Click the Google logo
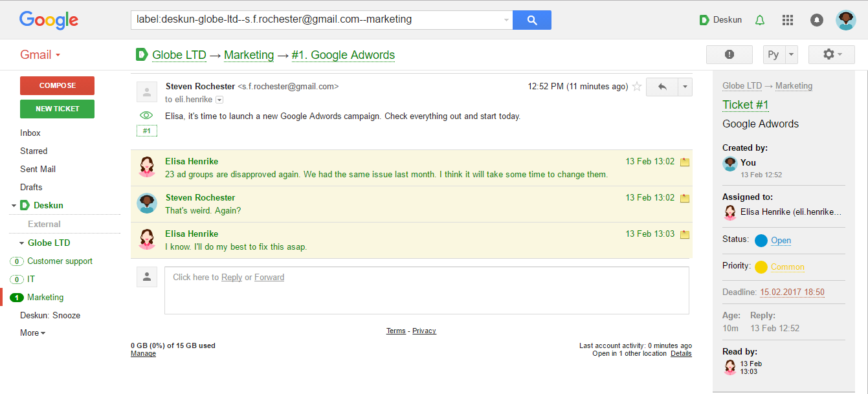Image resolution: width=868 pixels, height=394 pixels. (49, 20)
